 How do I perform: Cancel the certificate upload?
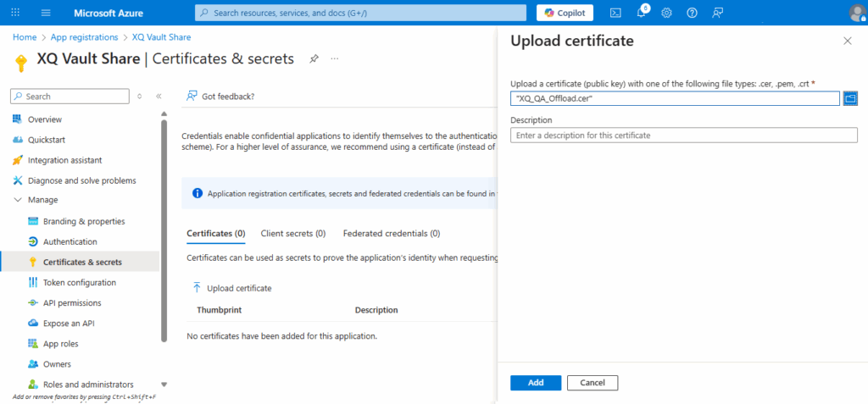(x=592, y=383)
